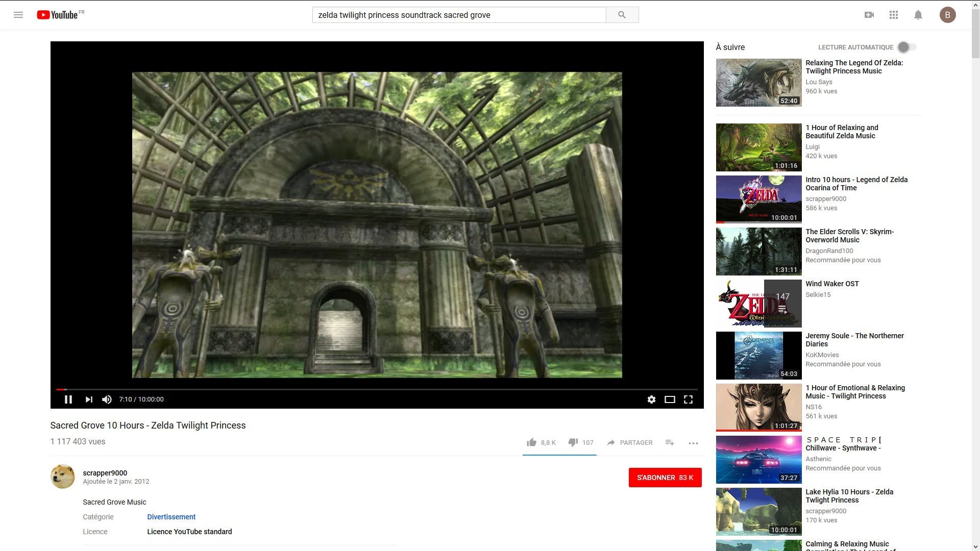This screenshot has width=980, height=551.
Task: Open the Divertissement category link
Action: coord(171,517)
